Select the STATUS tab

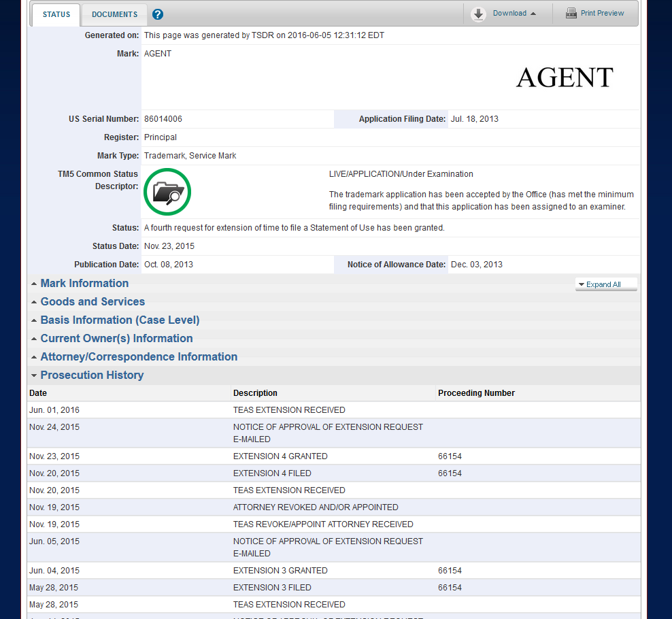[56, 14]
